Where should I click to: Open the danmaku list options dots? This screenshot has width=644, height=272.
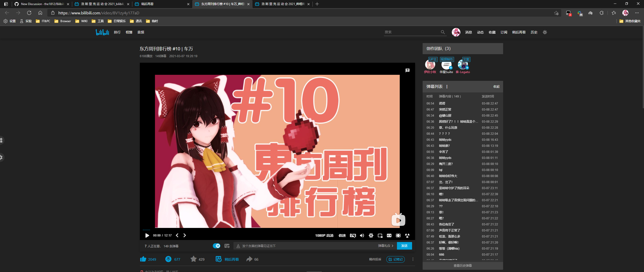(447, 87)
